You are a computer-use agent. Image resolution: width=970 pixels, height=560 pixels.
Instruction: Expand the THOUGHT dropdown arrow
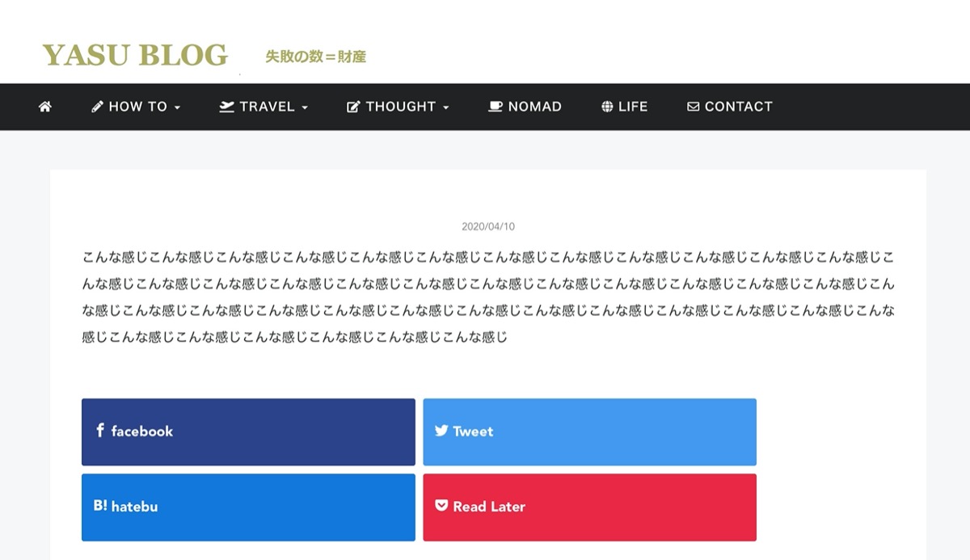(x=445, y=107)
